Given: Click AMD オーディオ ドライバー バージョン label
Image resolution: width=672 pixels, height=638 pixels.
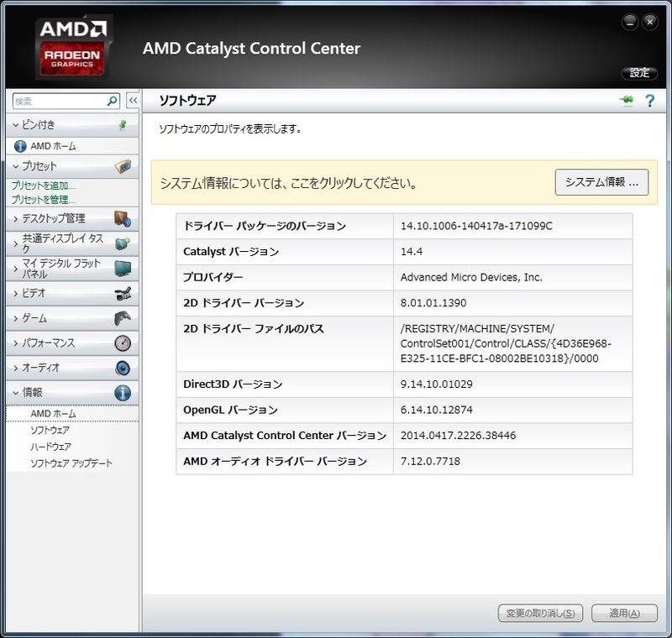Looking at the screenshot, I should 276,461.
